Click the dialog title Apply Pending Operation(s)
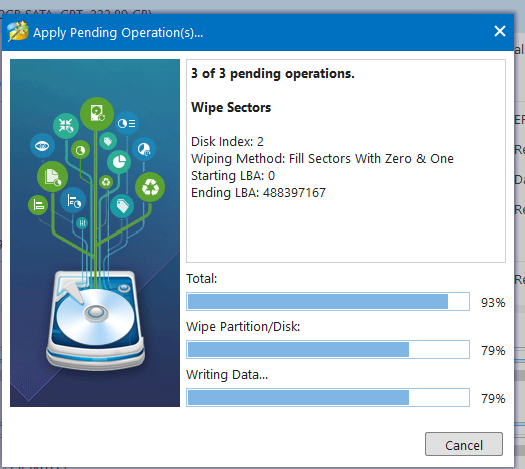This screenshot has height=469, width=525. [x=118, y=33]
